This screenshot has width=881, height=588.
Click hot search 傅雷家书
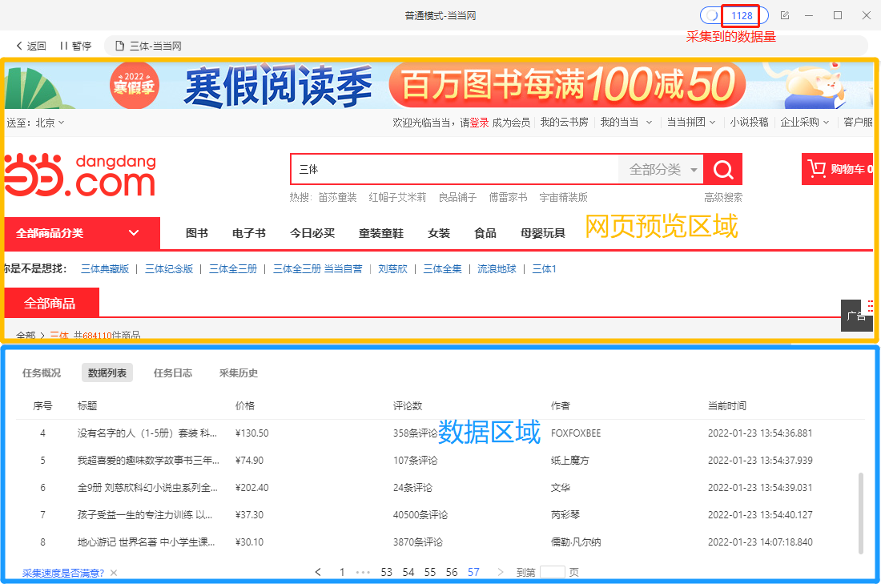tap(508, 197)
